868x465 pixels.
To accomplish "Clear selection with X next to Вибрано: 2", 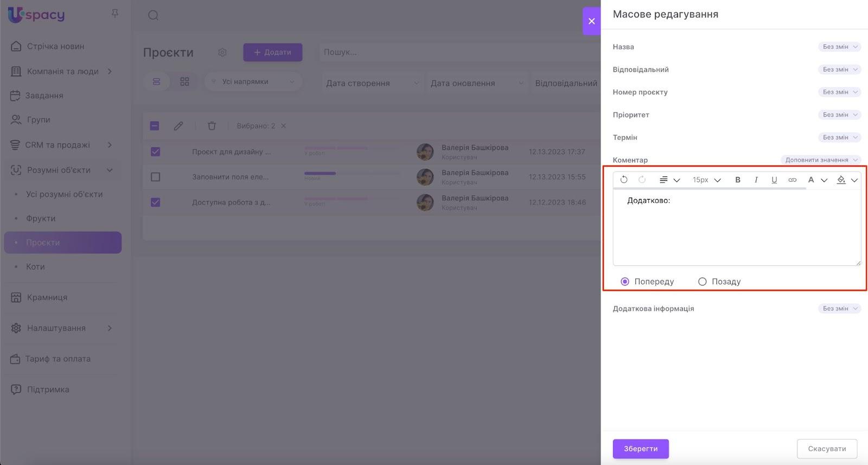I will 283,126.
